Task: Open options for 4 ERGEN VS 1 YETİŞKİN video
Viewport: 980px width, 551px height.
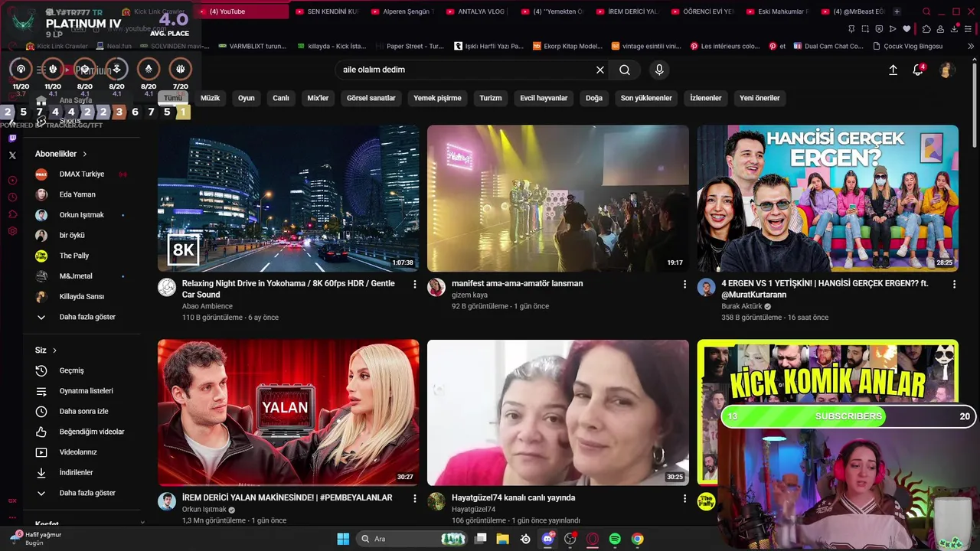Action: coord(954,284)
